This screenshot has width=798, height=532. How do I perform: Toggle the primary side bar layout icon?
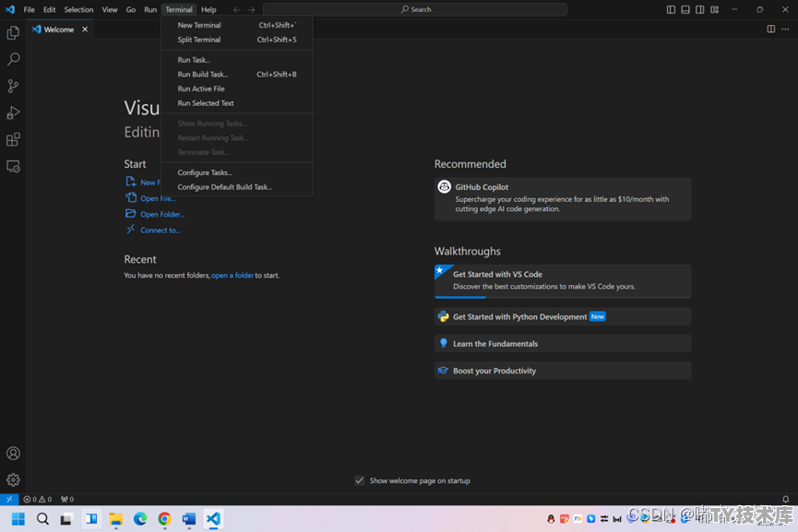point(671,9)
